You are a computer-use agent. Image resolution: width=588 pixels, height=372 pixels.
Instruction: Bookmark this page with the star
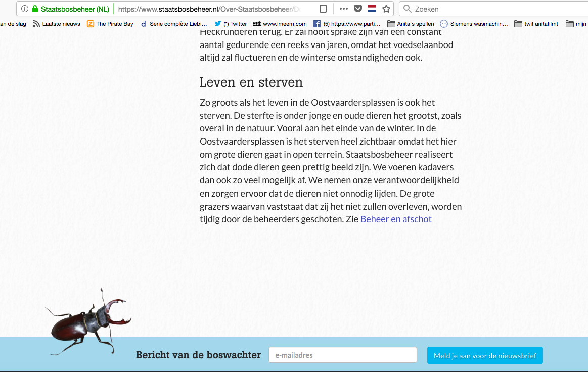click(x=386, y=8)
